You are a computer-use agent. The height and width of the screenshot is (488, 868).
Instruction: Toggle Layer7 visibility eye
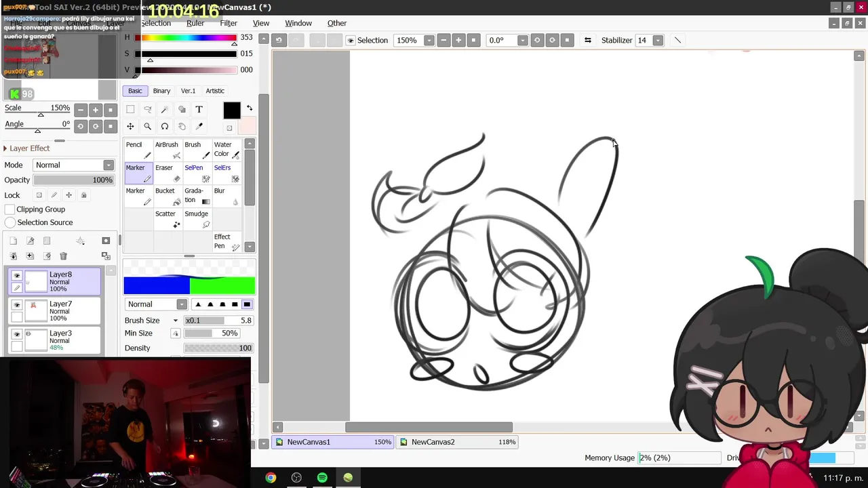click(17, 305)
